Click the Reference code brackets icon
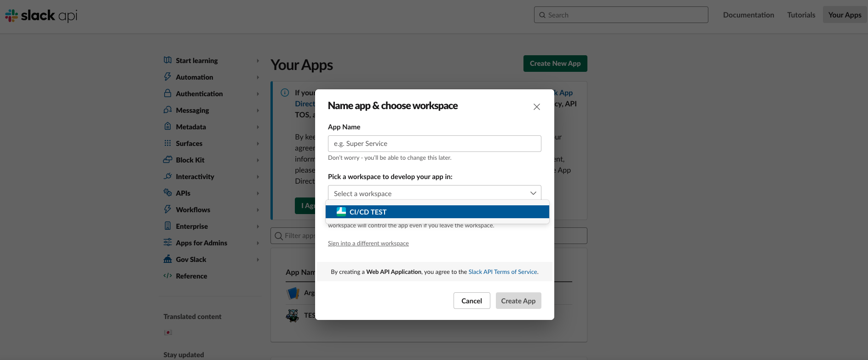Image resolution: width=868 pixels, height=360 pixels. [x=168, y=276]
